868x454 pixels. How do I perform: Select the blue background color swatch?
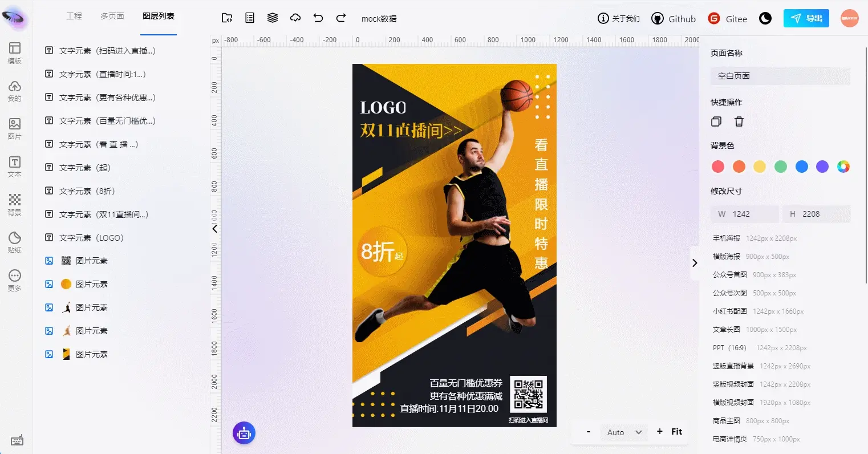[802, 167]
